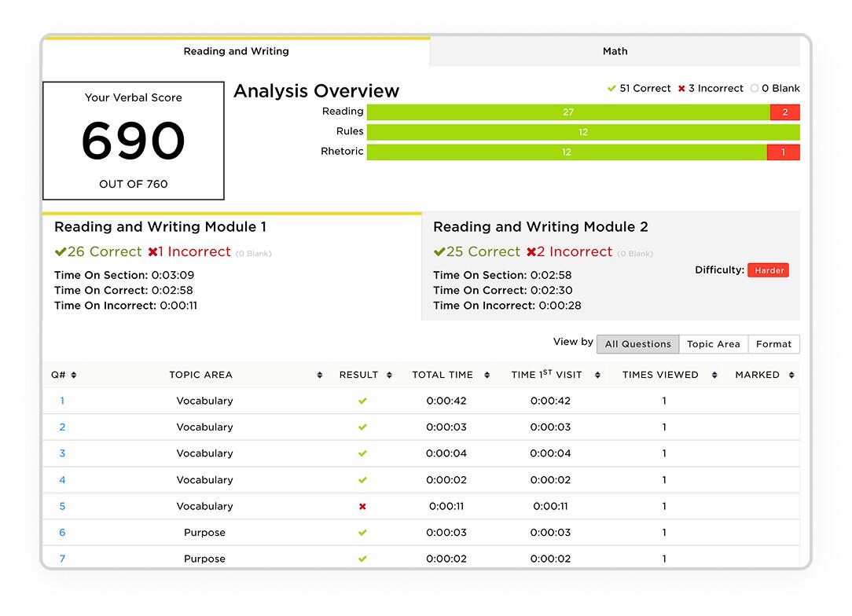Image resolution: width=852 pixels, height=616 pixels.
Task: Open the Math tab
Action: [x=615, y=52]
